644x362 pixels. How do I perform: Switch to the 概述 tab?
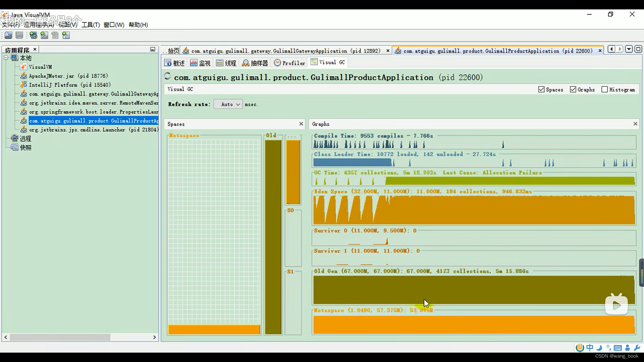tap(174, 63)
